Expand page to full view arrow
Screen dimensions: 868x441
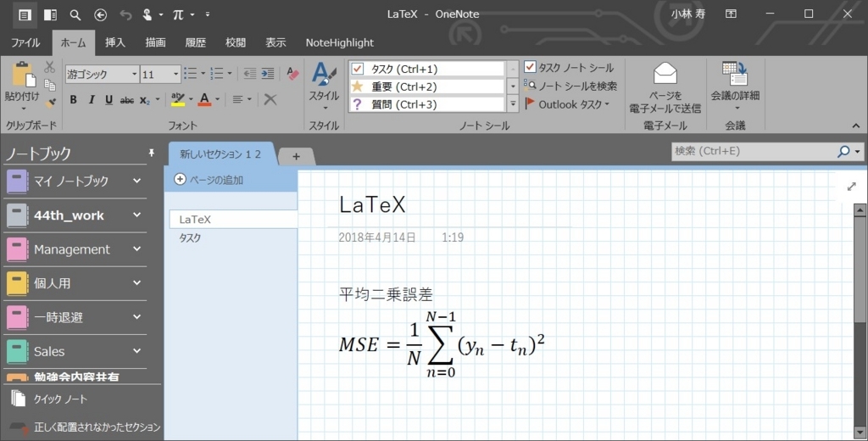pos(851,187)
